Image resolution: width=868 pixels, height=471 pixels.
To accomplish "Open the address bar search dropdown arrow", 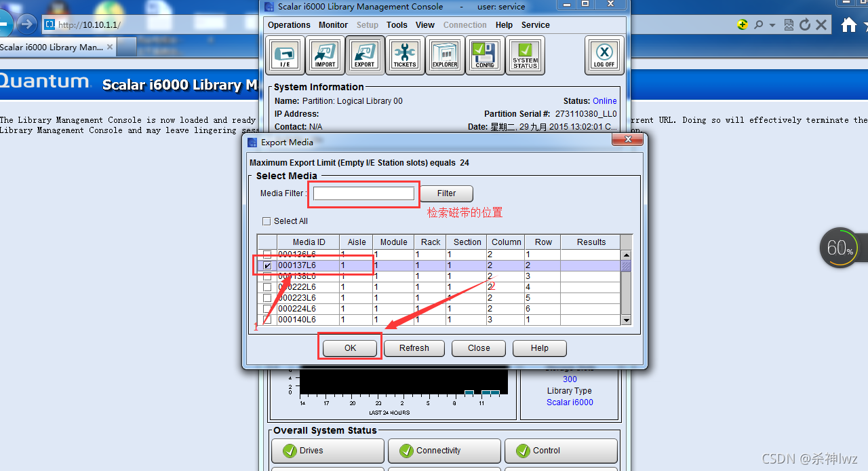I will click(x=772, y=25).
